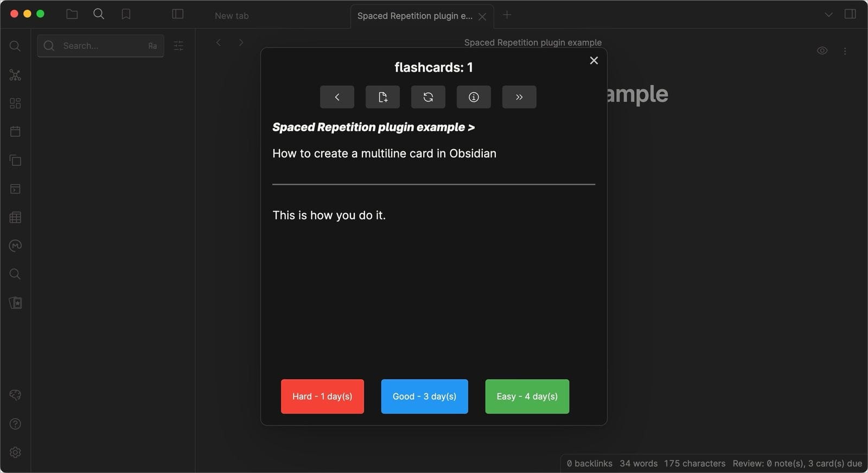Image resolution: width=868 pixels, height=473 pixels.
Task: Click Review cards due status entry
Action: tap(797, 463)
